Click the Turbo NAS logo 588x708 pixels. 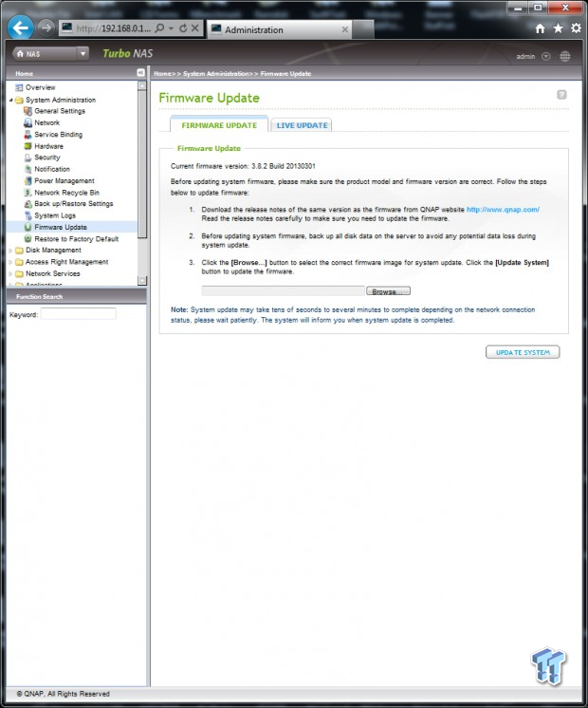click(128, 54)
